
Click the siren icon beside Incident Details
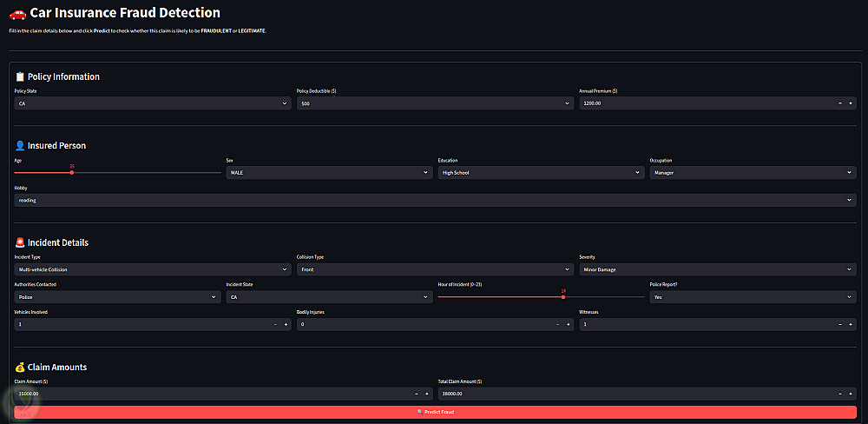point(20,242)
